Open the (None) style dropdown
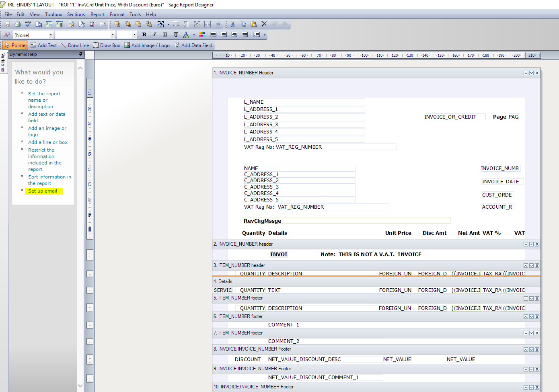The width and height of the screenshot is (559, 392). point(51,35)
